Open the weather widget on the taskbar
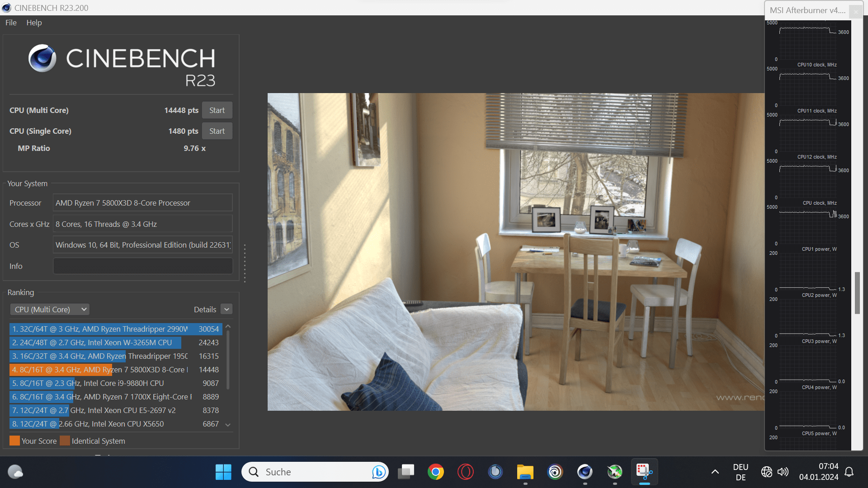 tap(15, 472)
